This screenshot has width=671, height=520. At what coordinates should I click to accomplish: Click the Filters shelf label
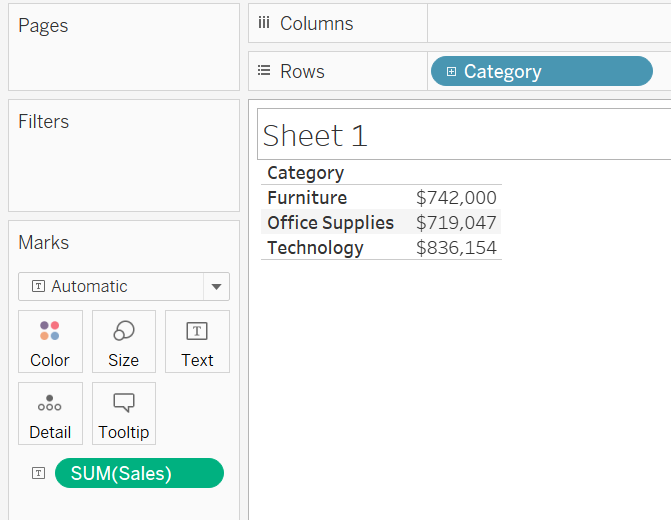[43, 122]
